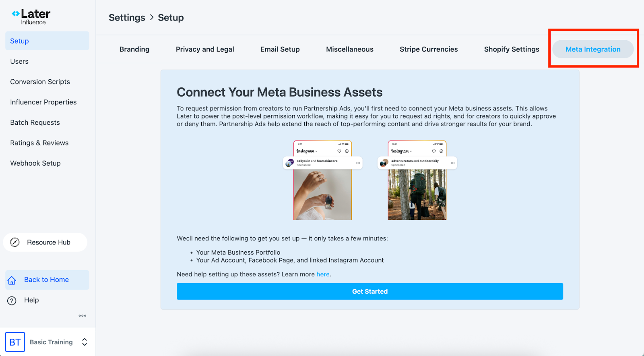Screen dimensions: 644x356
Task: Click the 'here' learn more link
Action: coord(323,274)
